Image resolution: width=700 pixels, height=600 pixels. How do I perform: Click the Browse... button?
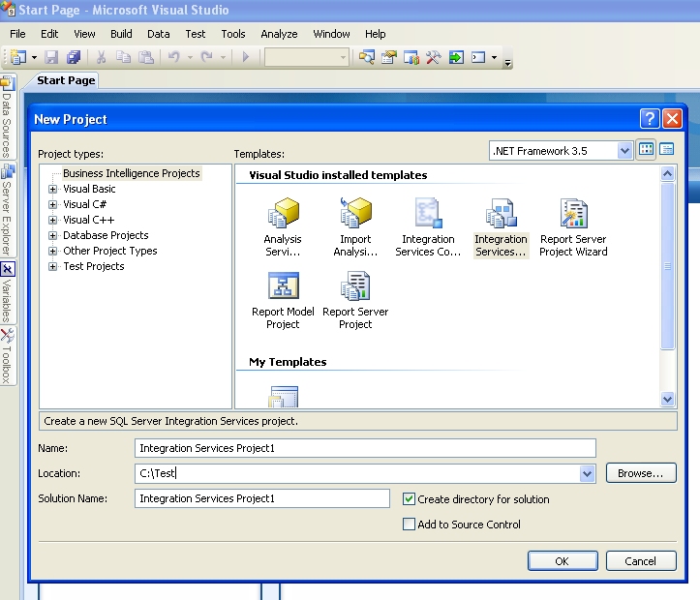tap(640, 473)
